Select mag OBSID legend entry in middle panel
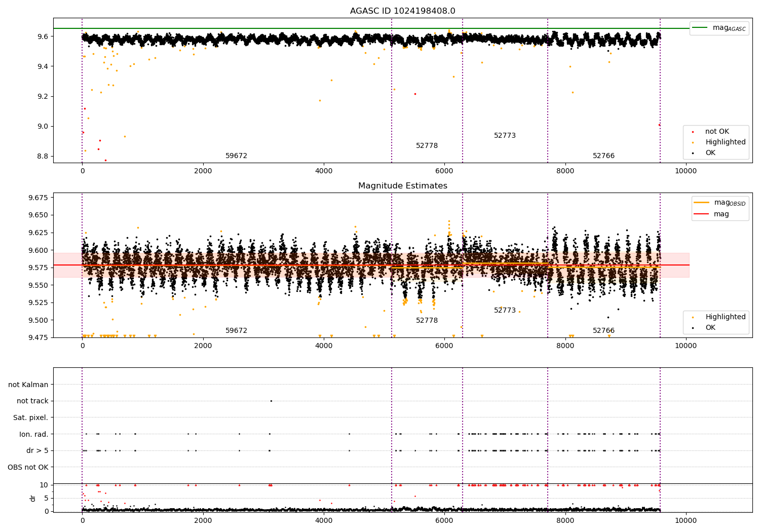Viewport: 760px width, 532px height. pos(720,203)
